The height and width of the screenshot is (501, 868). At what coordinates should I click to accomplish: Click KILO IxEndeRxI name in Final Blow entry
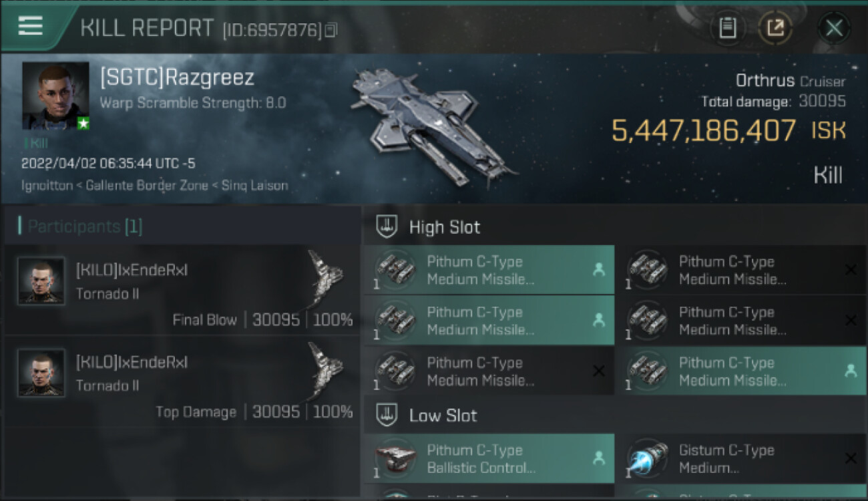pos(132,271)
